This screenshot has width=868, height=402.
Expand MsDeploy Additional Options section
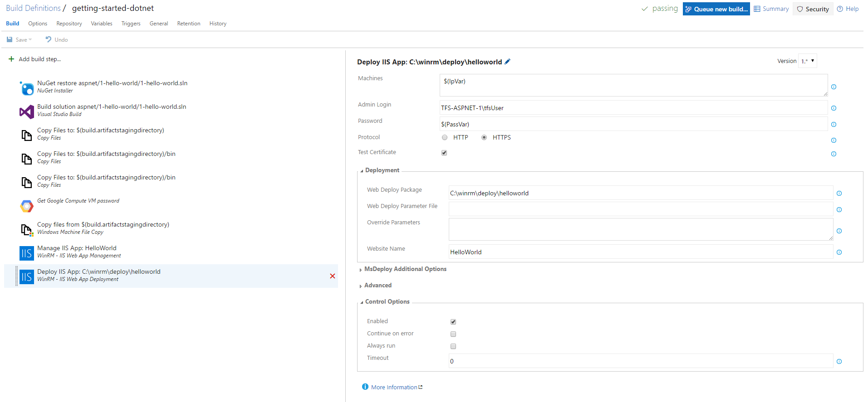361,270
